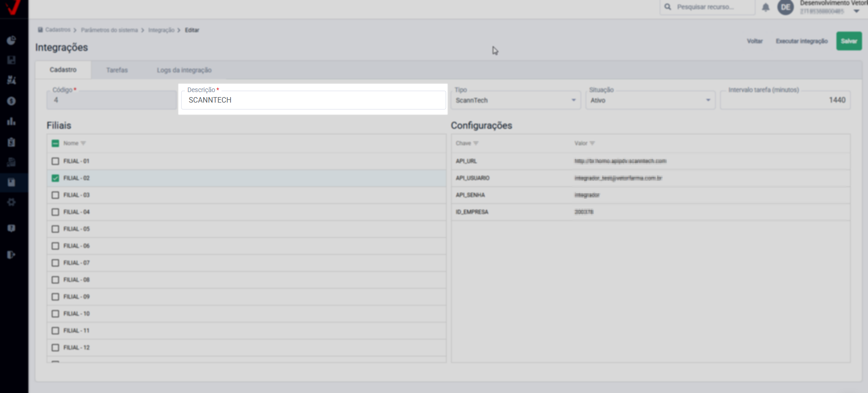The height and width of the screenshot is (393, 868).
Task: Click the Descrição field containing SCANNTECH
Action: [313, 100]
